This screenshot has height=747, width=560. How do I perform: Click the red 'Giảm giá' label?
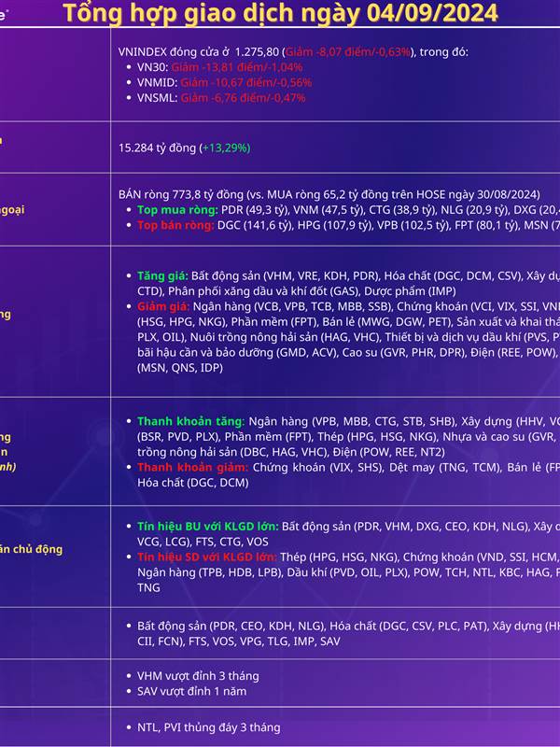163,306
